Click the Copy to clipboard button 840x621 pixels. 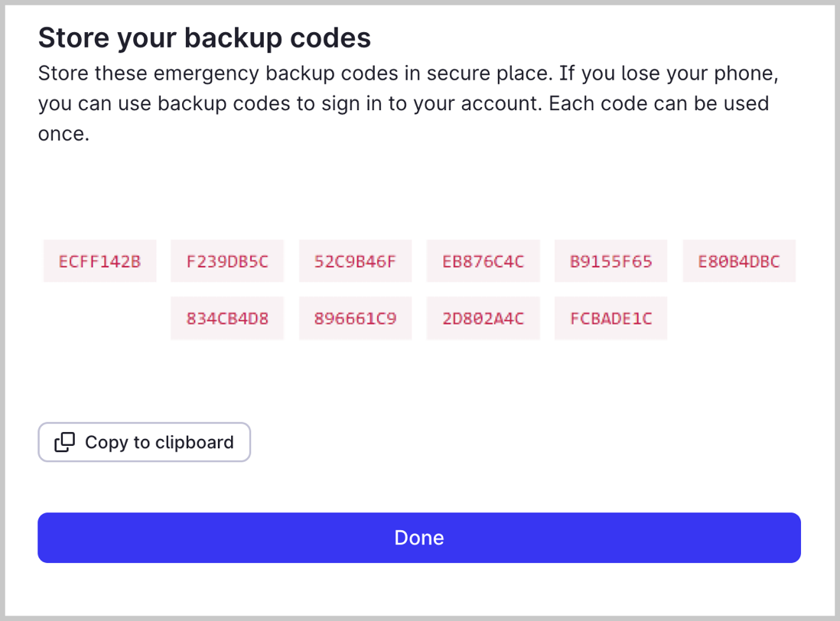[x=144, y=442]
